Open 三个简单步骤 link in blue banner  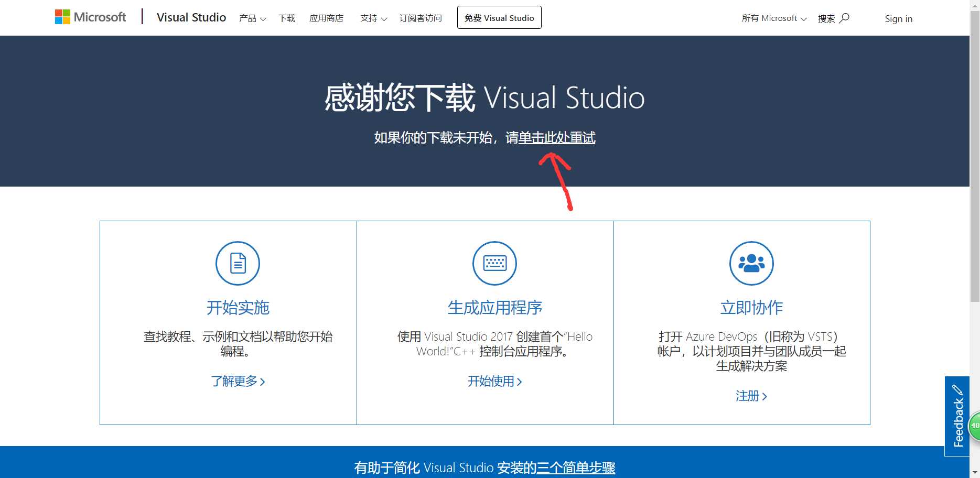[576, 468]
